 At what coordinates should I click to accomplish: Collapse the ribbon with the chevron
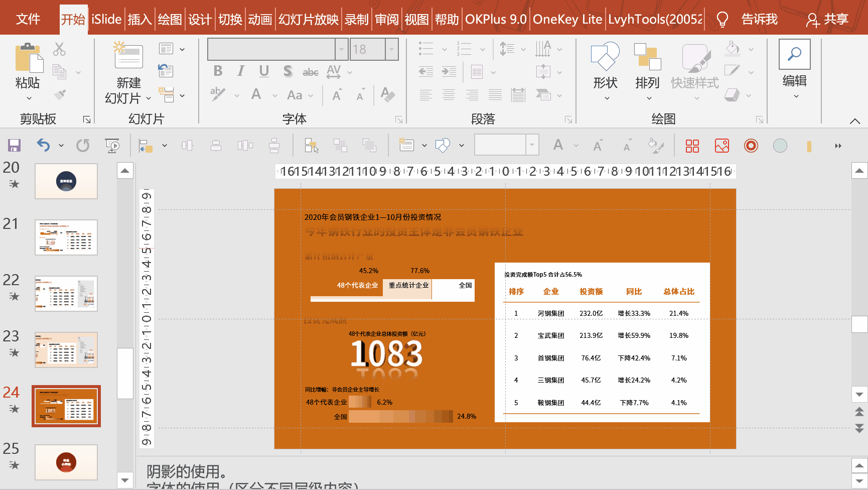pos(855,121)
